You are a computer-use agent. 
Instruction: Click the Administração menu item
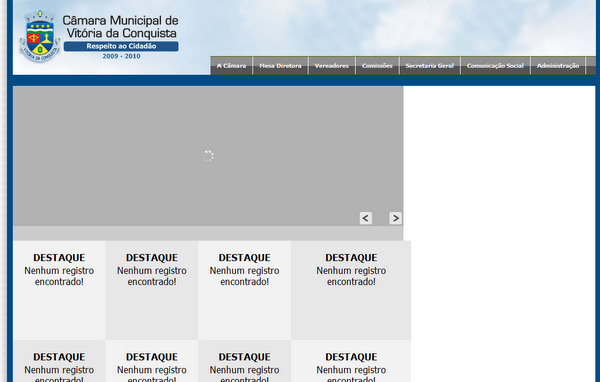[x=558, y=65]
